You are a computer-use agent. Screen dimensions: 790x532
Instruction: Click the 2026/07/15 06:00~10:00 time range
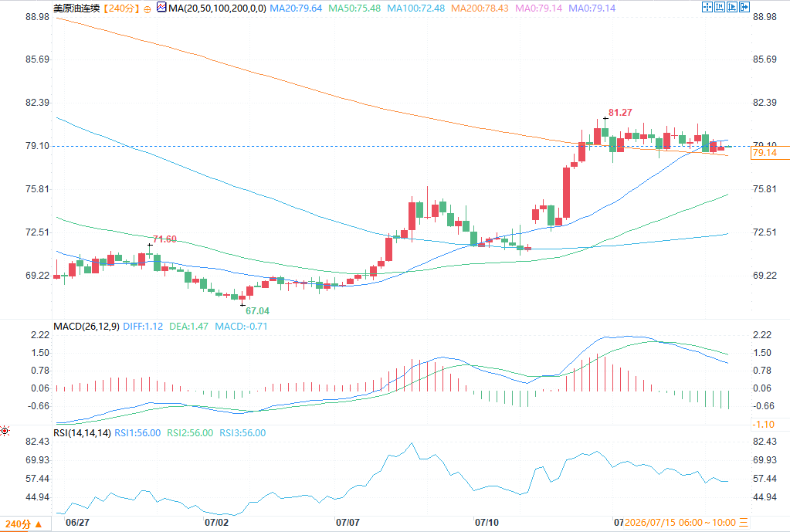(680, 523)
